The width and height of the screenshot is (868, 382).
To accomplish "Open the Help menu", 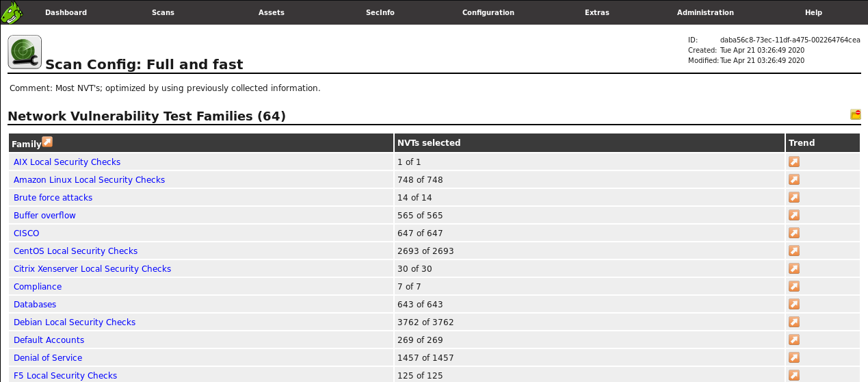I will point(813,12).
